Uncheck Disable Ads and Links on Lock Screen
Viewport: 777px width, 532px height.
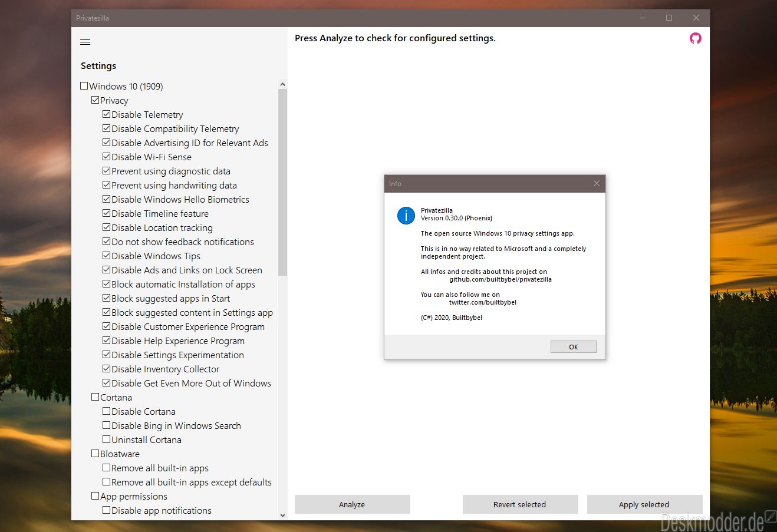[107, 270]
